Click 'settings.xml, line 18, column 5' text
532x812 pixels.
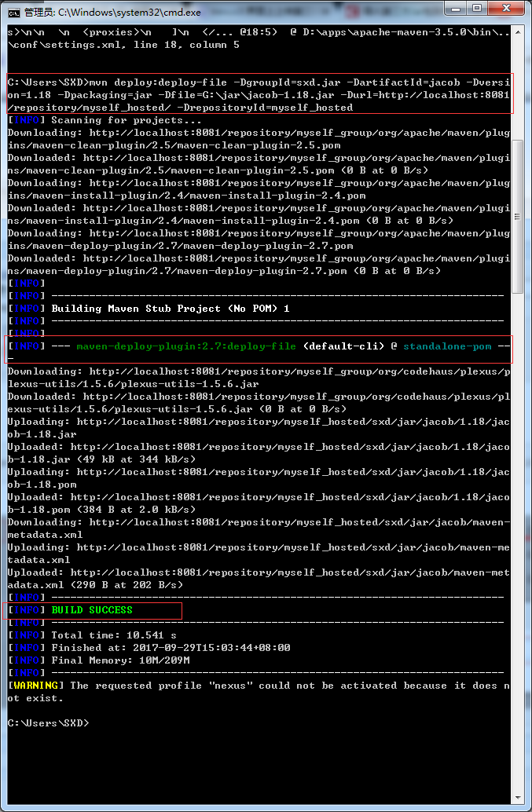[x=142, y=45]
